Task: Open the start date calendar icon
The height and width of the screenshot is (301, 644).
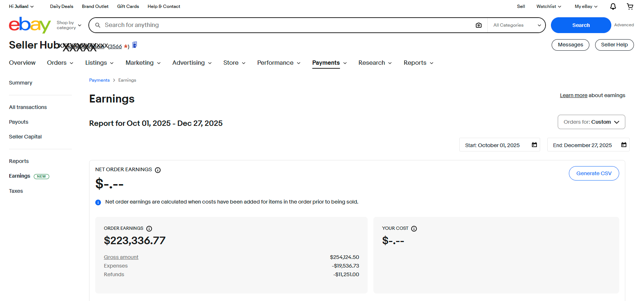Action: pyautogui.click(x=534, y=145)
